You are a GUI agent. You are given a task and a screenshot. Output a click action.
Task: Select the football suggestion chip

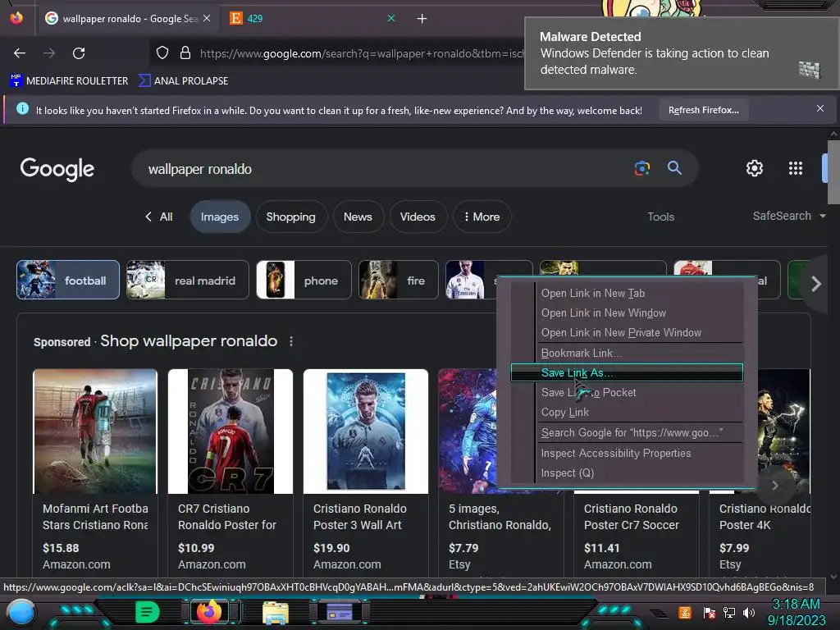68,281
